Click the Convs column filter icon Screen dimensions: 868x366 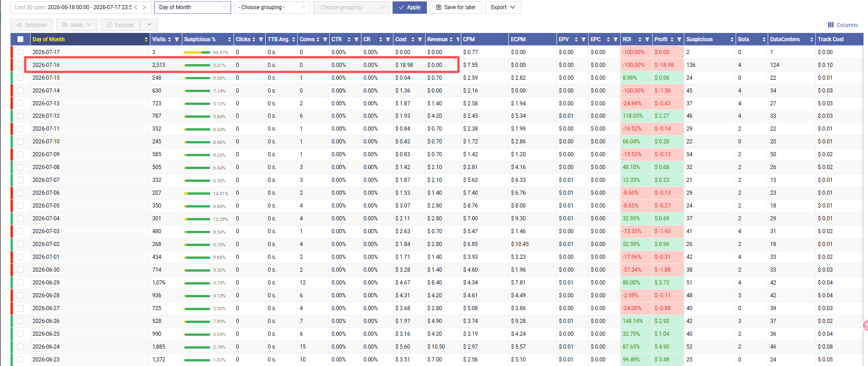click(325, 39)
